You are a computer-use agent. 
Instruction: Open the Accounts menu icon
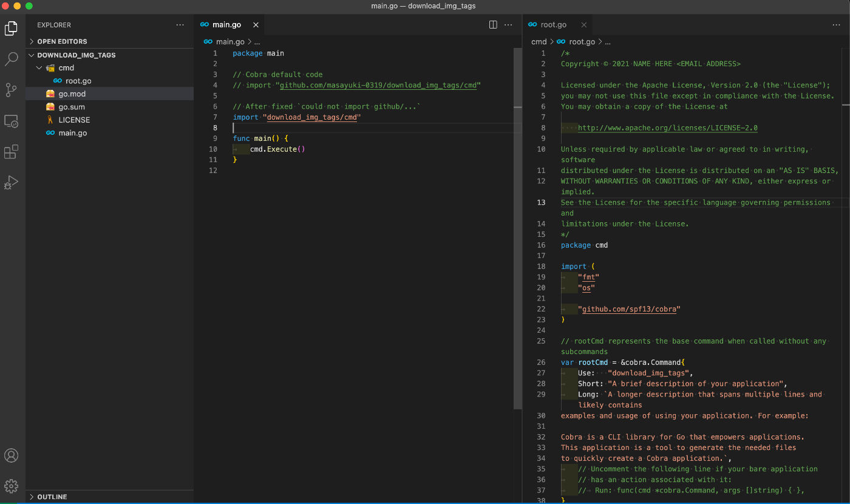(x=12, y=455)
